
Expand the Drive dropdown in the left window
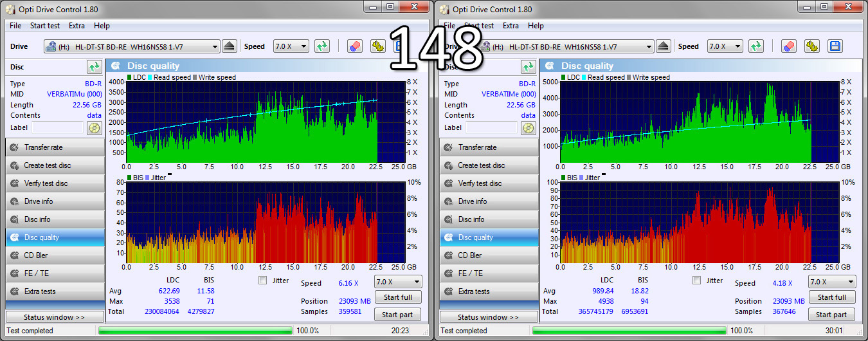215,47
